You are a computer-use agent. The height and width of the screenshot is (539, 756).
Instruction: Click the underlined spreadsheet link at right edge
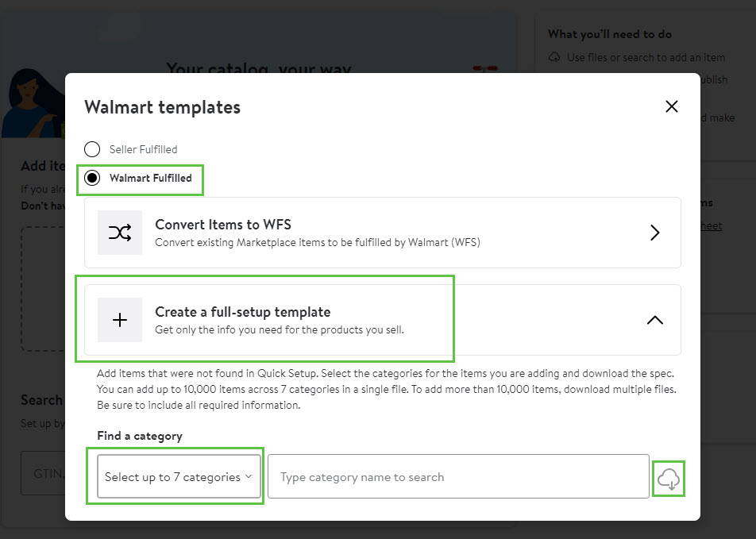[x=711, y=226]
